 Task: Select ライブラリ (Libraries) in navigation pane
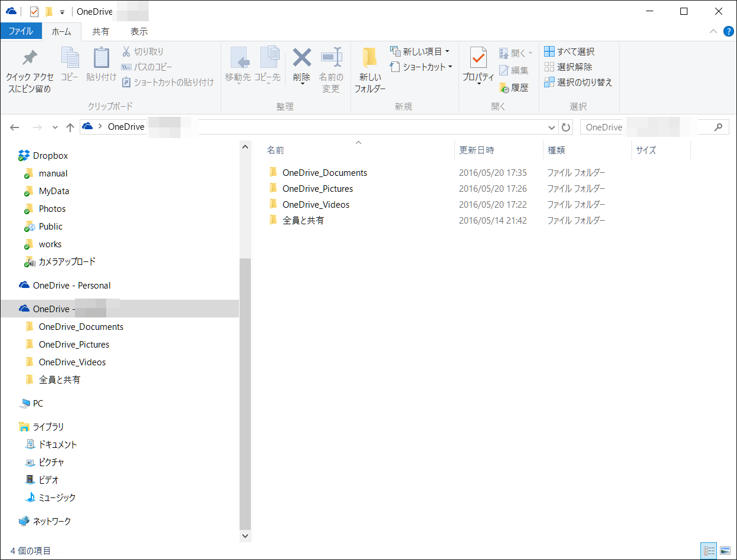(48, 427)
